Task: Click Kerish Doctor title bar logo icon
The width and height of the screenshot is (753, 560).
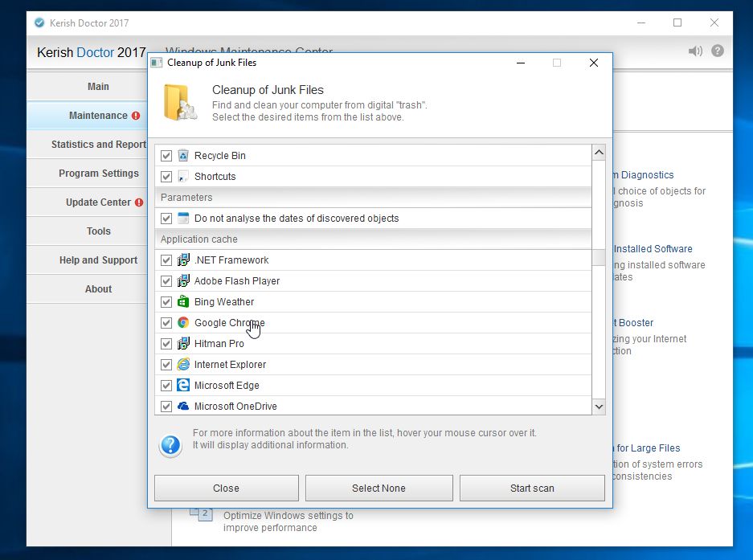Action: click(39, 22)
